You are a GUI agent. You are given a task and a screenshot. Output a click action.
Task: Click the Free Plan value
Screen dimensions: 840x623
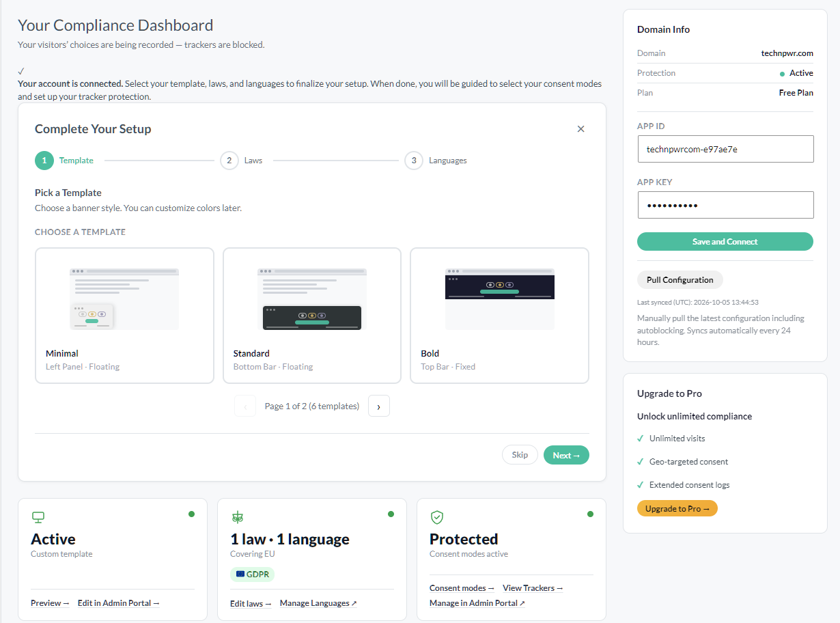click(796, 93)
